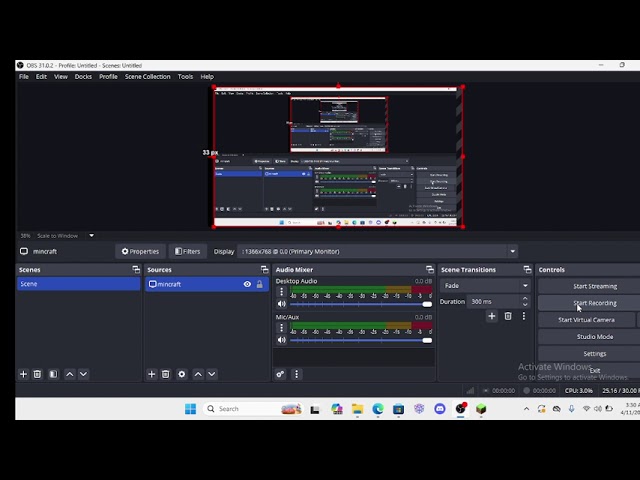Click the preview canvas thumbnail
Image resolution: width=640 pixels, height=480 pixels.
click(x=338, y=157)
